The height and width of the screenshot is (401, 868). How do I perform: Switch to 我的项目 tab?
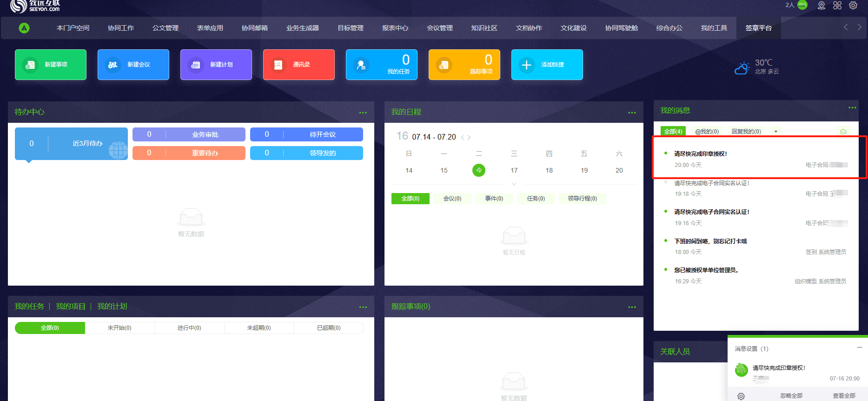71,307
